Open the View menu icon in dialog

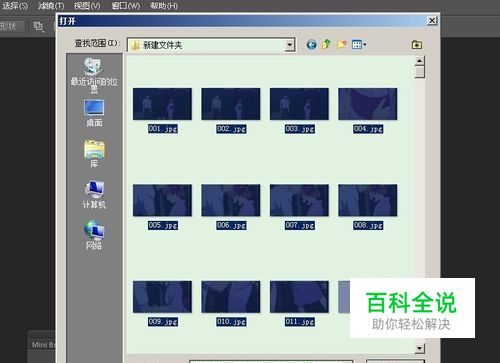click(x=359, y=44)
